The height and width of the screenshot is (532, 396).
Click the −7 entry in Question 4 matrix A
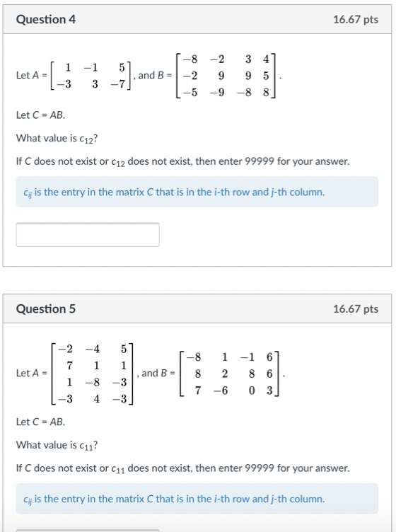pos(118,83)
